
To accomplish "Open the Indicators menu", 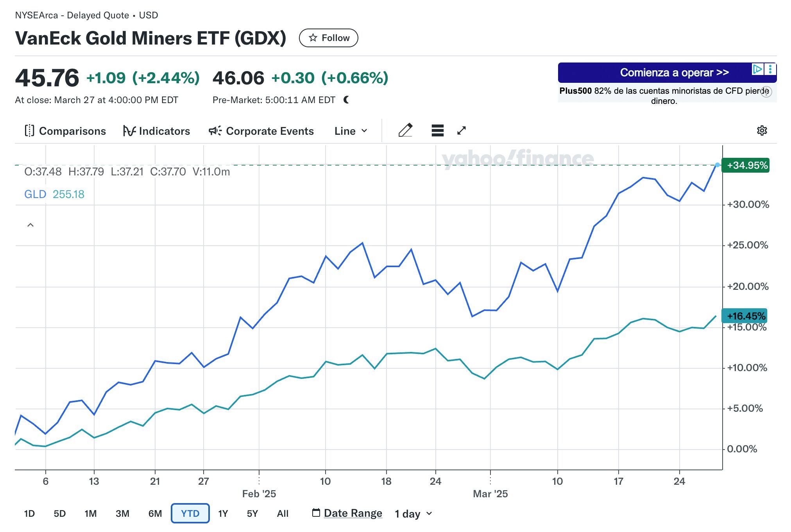I will click(x=156, y=131).
